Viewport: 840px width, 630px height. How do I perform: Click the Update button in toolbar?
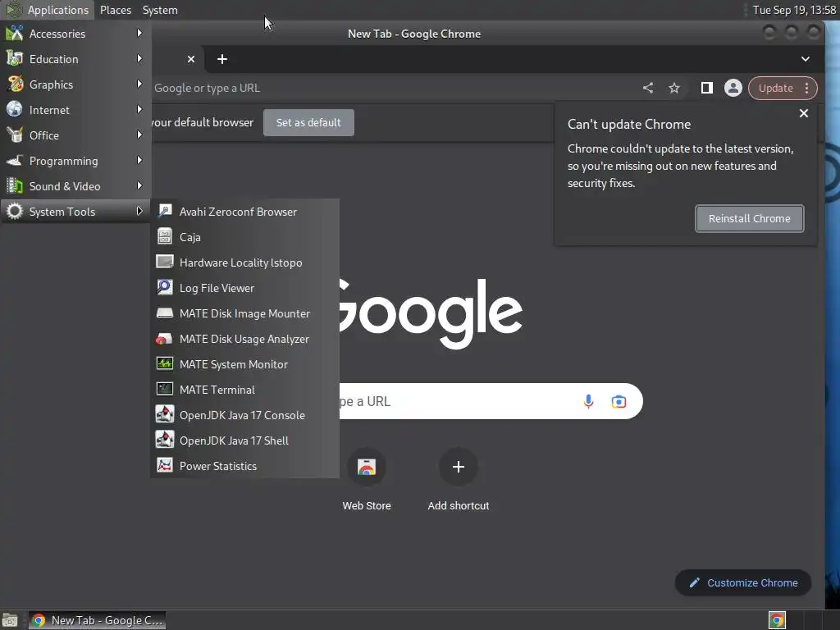(775, 88)
